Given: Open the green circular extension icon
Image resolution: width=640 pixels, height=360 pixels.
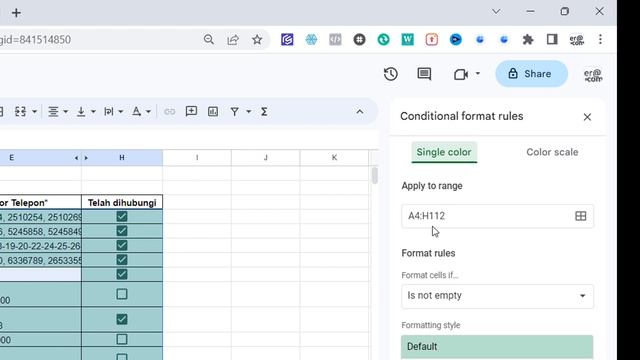Looking at the screenshot, I should click(x=383, y=40).
